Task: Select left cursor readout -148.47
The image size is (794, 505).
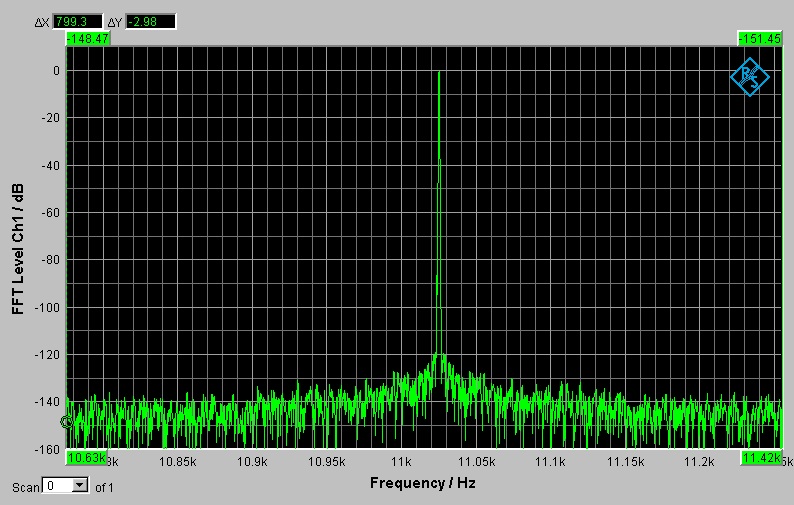Action: tap(88, 38)
